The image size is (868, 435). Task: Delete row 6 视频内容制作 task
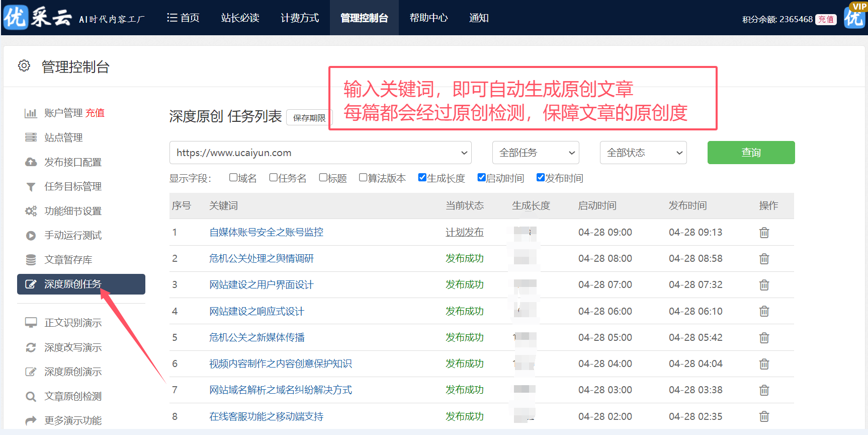[764, 364]
